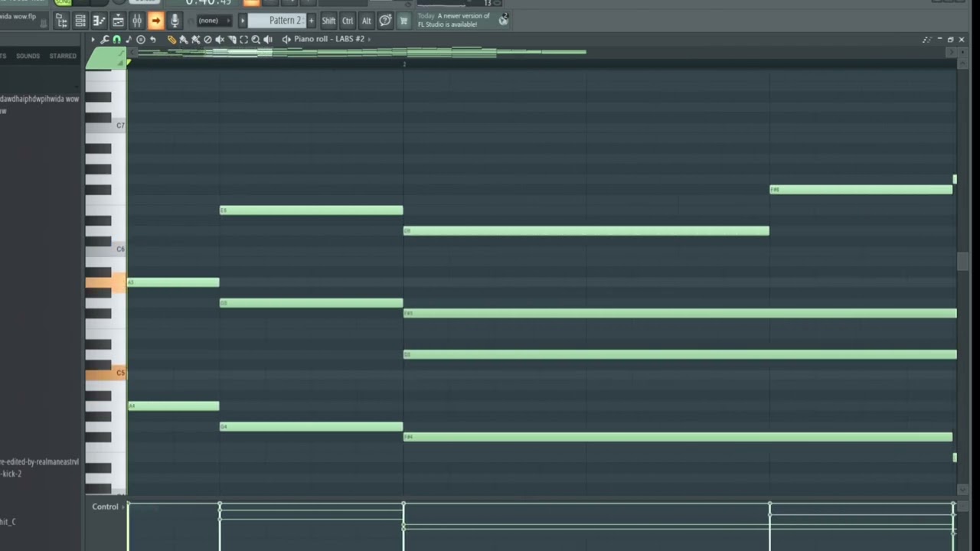This screenshot has height=551, width=980.
Task: Click the target channel speaker icon
Action: pos(286,39)
